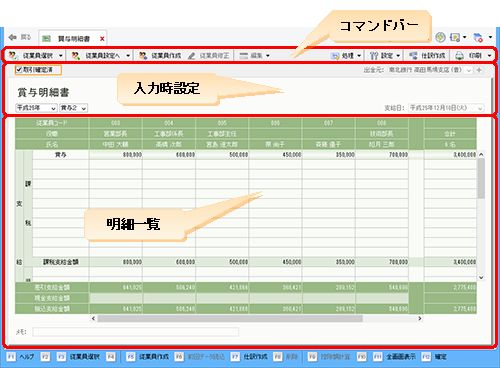This screenshot has height=368, width=500.
Task: Click the 戻る back arrow
Action: click(x=13, y=37)
